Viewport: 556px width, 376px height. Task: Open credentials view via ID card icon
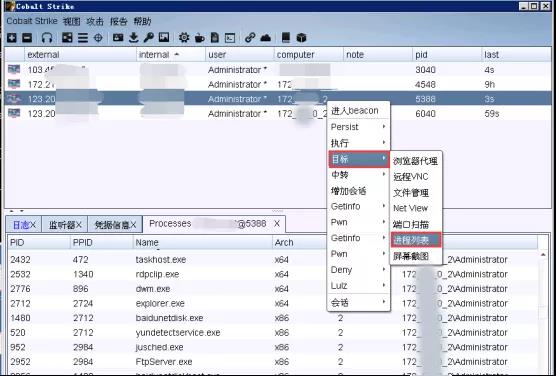coord(118,38)
